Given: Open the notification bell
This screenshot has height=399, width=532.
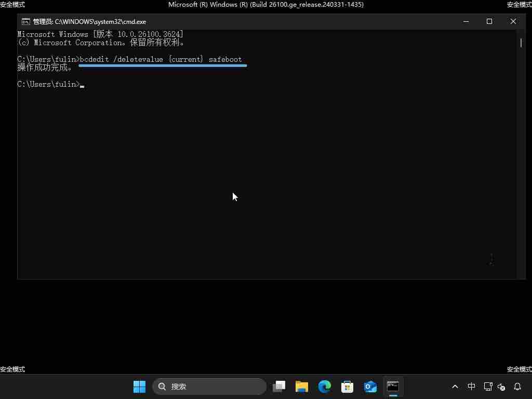Looking at the screenshot, I should (x=517, y=387).
